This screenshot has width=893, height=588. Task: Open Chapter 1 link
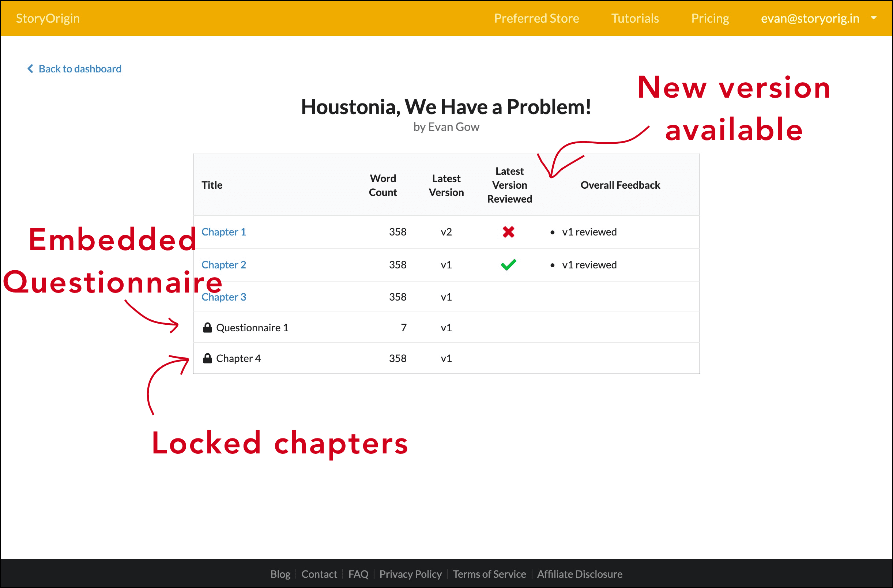(x=224, y=232)
